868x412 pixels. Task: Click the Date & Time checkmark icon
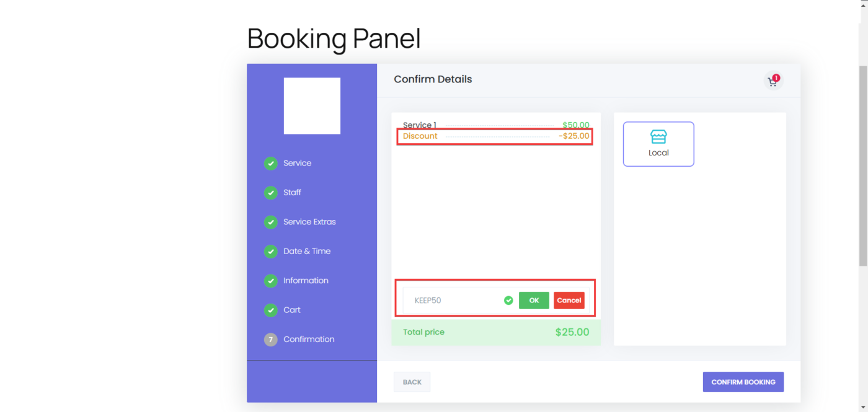(x=270, y=252)
